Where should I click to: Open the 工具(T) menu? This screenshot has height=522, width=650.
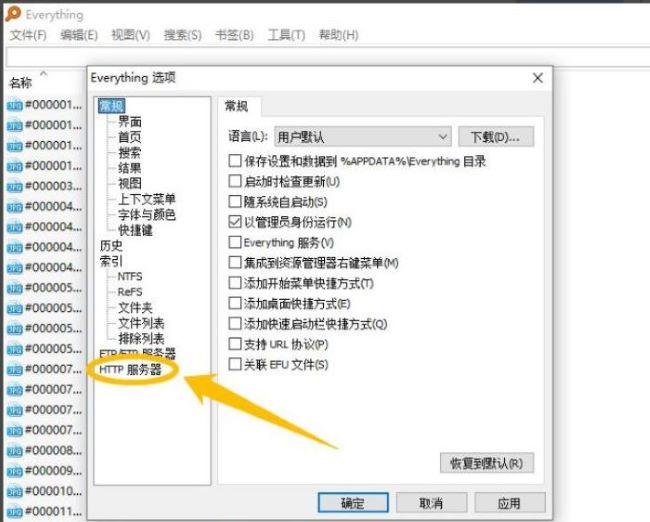tap(286, 35)
